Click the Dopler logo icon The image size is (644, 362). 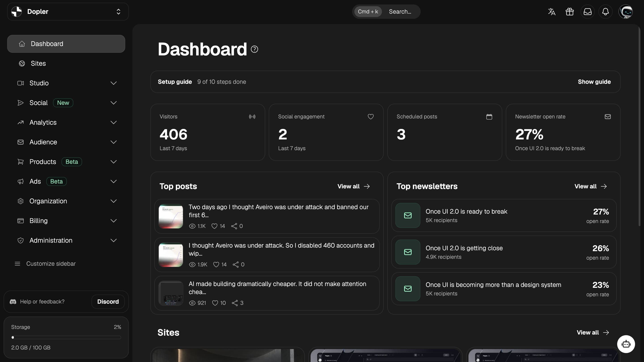click(x=17, y=11)
